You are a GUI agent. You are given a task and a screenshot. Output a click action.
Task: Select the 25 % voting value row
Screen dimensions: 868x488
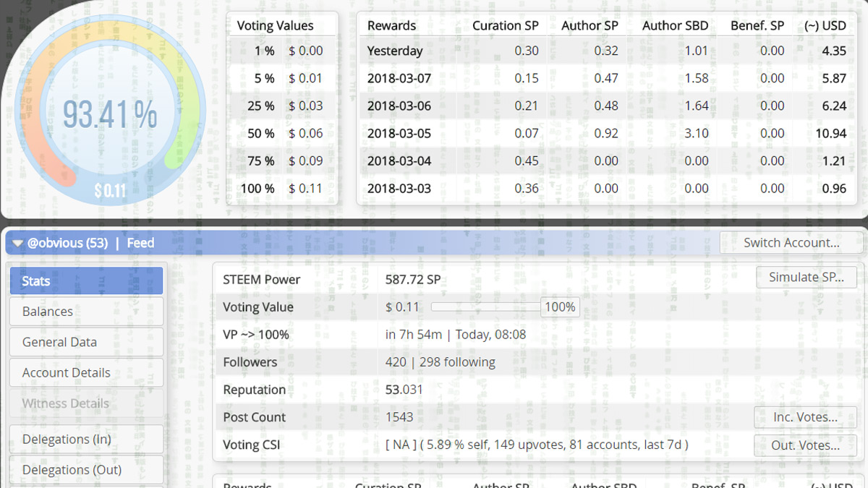[x=281, y=106]
